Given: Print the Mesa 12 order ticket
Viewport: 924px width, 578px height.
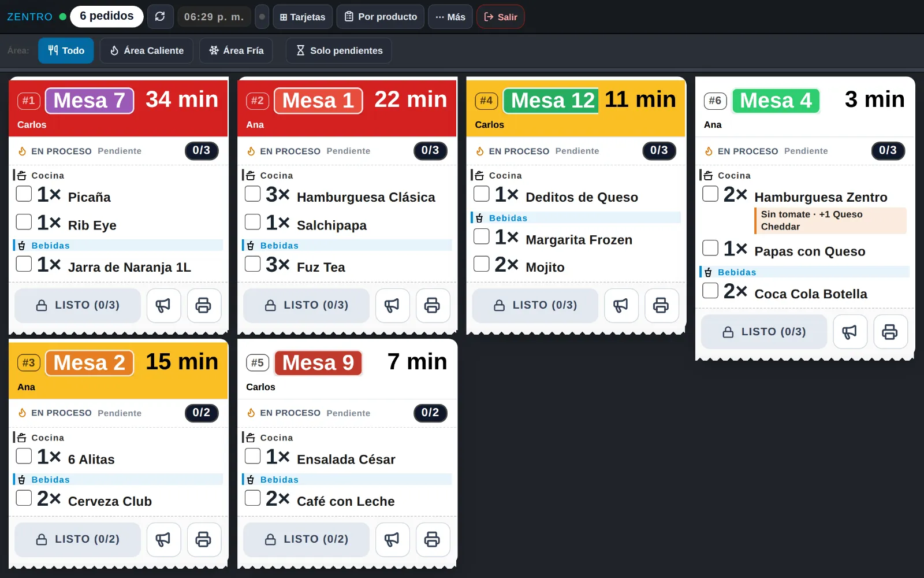Looking at the screenshot, I should coord(661,305).
